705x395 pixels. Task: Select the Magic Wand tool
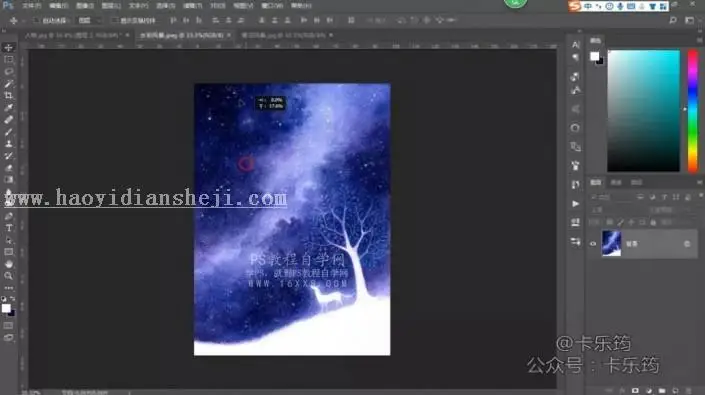9,84
